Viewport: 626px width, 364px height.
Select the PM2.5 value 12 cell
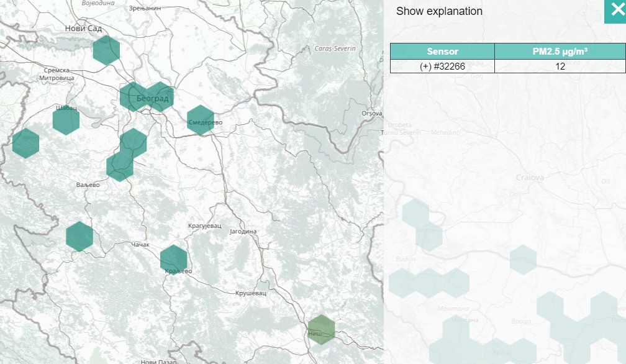coord(560,66)
